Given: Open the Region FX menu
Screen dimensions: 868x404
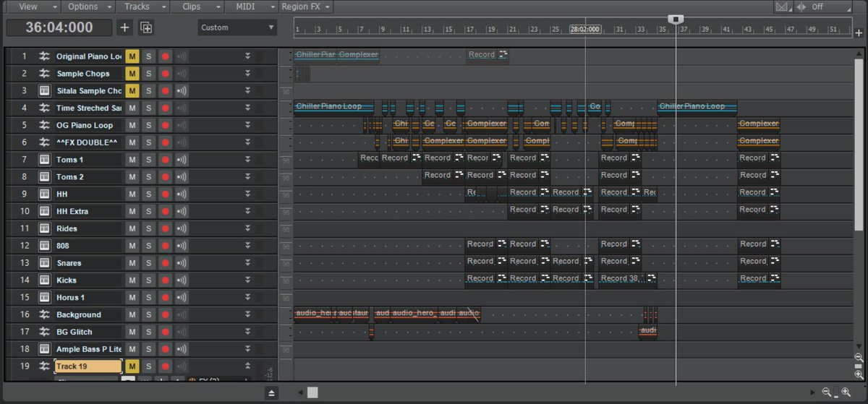Looking at the screenshot, I should 306,7.
